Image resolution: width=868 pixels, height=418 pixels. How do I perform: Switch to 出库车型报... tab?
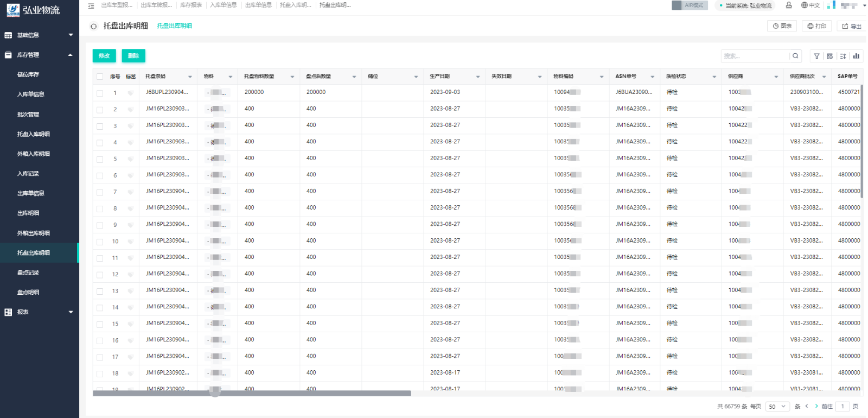117,5
